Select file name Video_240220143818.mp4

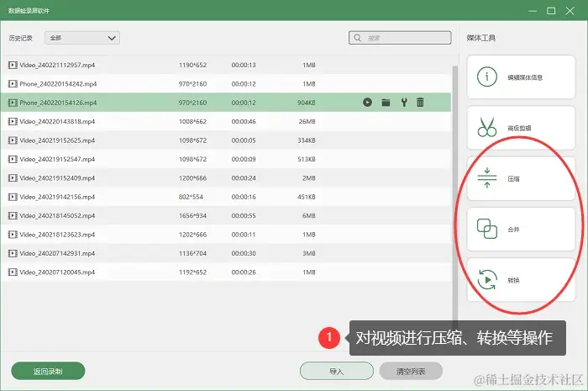click(57, 121)
